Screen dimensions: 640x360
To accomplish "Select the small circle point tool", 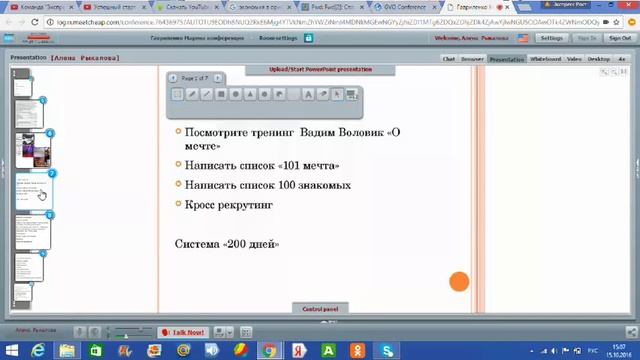I will click(x=264, y=94).
